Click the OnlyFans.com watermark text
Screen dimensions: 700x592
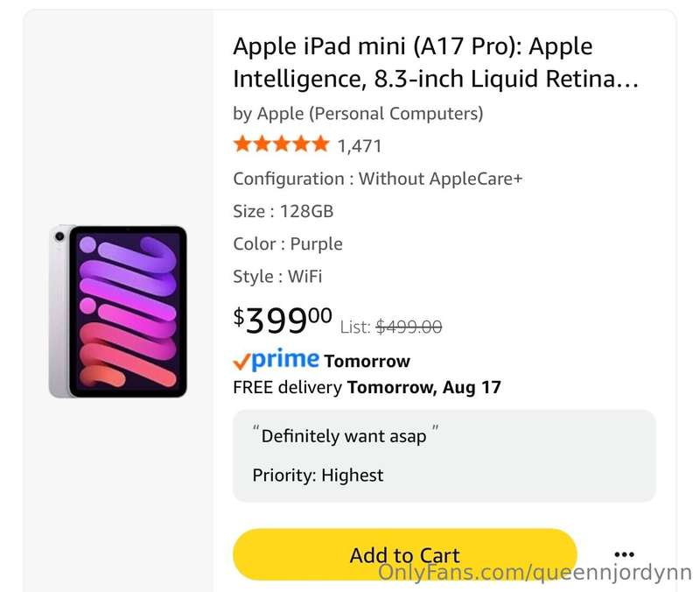535,574
